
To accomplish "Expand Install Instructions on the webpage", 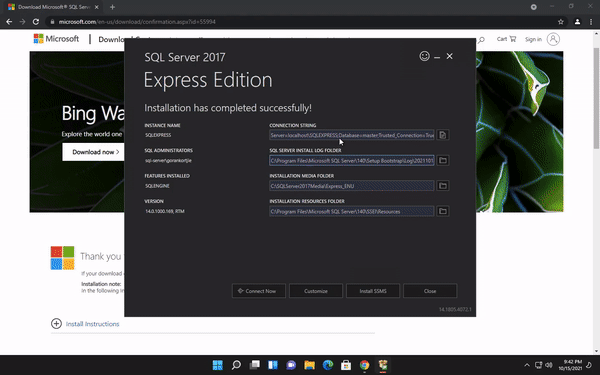I will point(56,324).
